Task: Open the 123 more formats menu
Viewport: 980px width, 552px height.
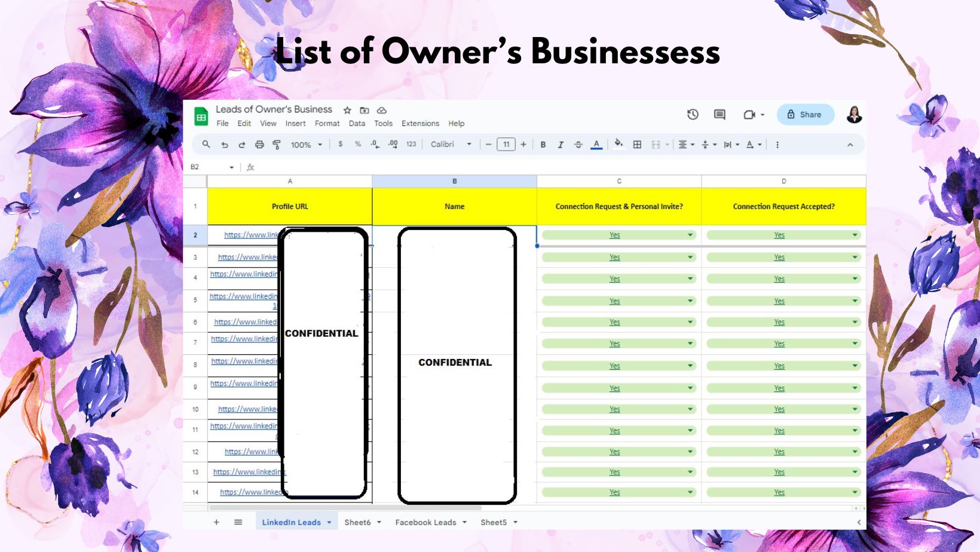Action: [411, 144]
